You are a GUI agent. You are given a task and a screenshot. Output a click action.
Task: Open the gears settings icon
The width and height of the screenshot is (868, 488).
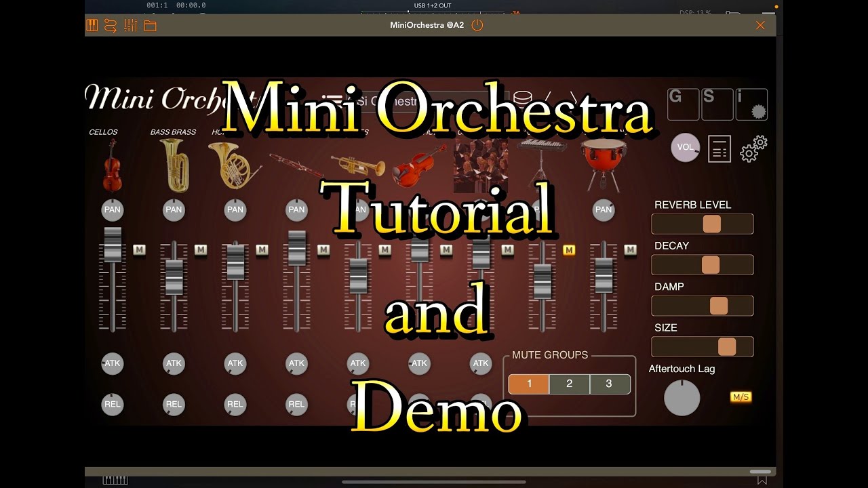[753, 148]
